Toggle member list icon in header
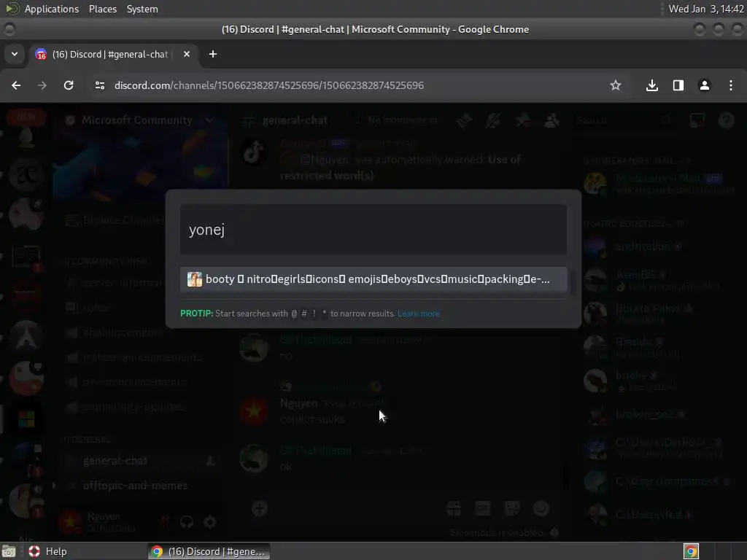This screenshot has height=560, width=747. (551, 120)
